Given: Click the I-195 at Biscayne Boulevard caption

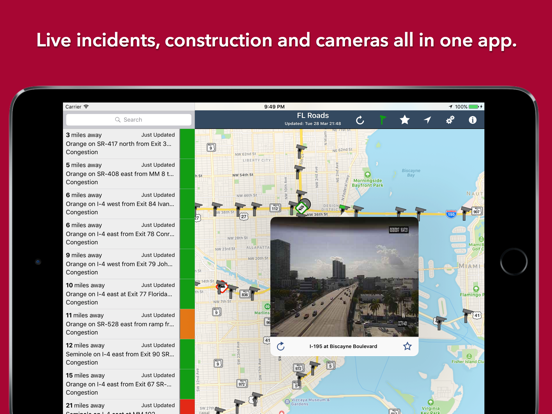Looking at the screenshot, I should click(343, 346).
